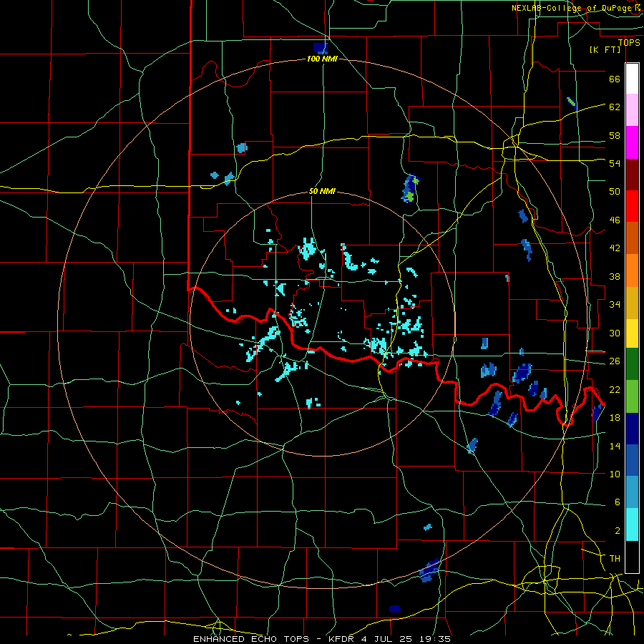Click the magenta legend swatch
This screenshot has height=644, width=644.
(x=632, y=142)
